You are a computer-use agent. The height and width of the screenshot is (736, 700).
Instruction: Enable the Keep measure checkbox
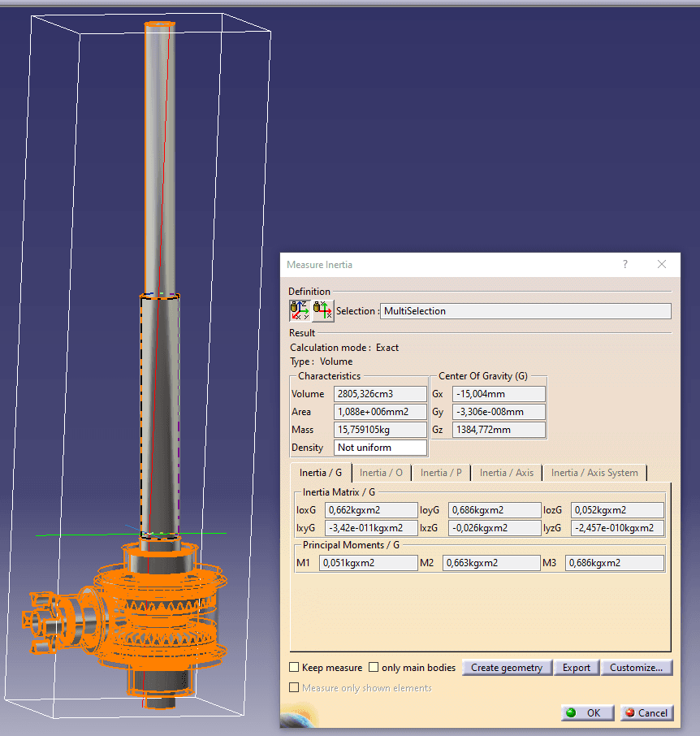[295, 668]
